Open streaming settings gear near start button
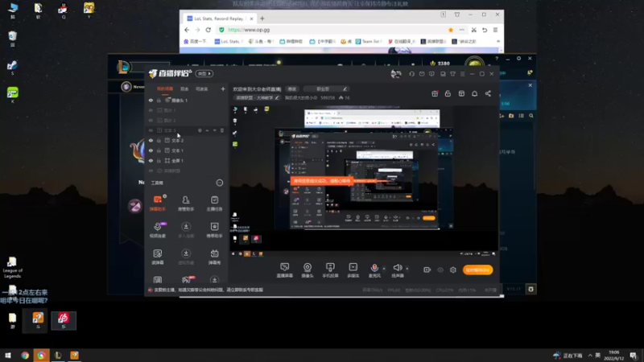Screen dimensions: 644x362 [x=453, y=269]
